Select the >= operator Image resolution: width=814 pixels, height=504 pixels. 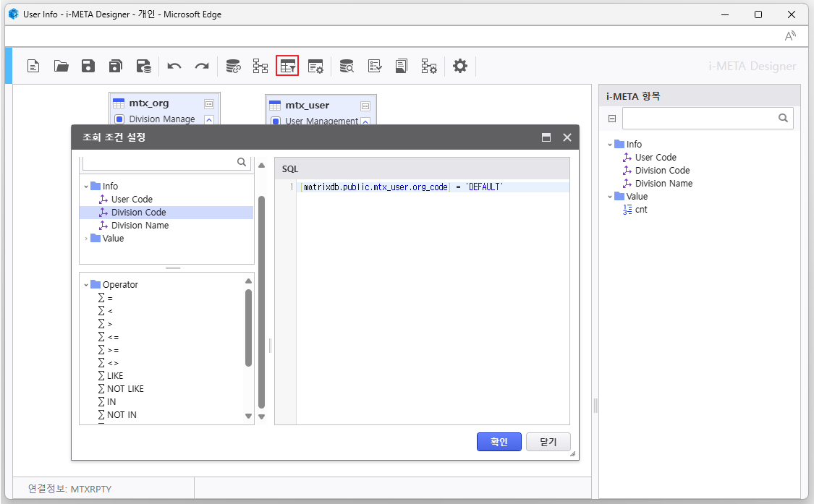pyautogui.click(x=109, y=350)
